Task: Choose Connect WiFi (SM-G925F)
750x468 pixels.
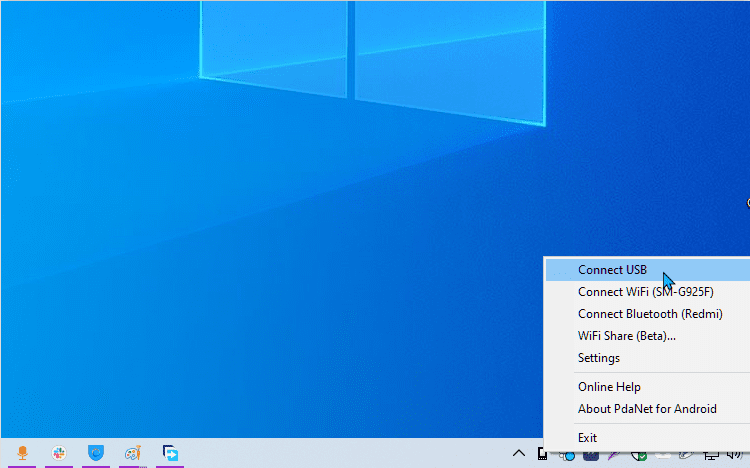Action: point(648,292)
